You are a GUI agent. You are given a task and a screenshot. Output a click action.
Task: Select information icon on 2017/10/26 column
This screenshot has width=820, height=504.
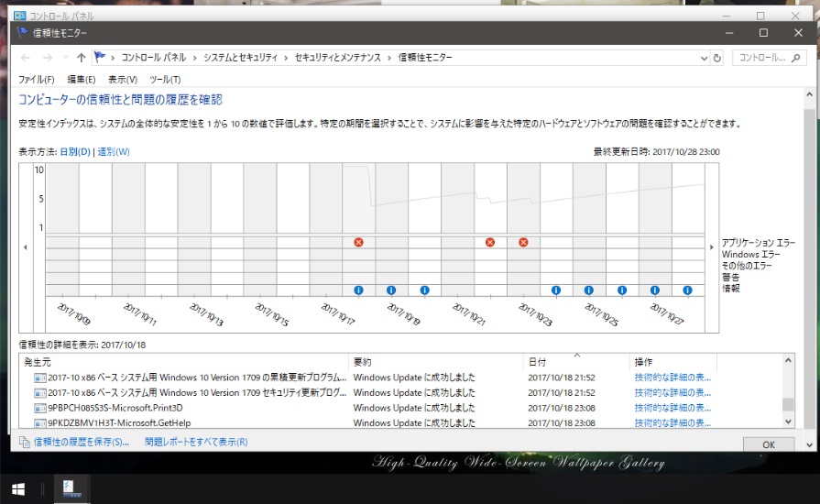tap(622, 290)
